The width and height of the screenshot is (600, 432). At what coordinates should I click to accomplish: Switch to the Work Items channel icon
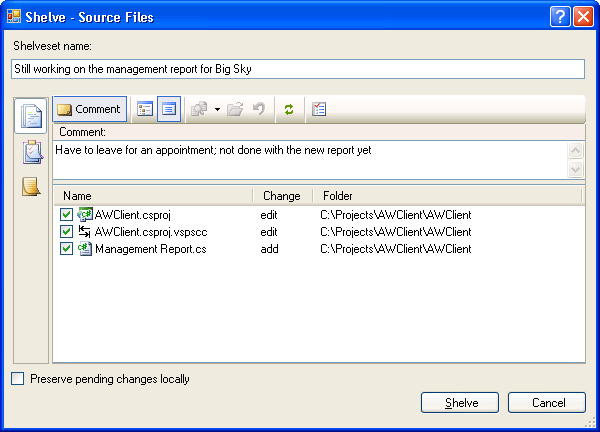coord(31,151)
